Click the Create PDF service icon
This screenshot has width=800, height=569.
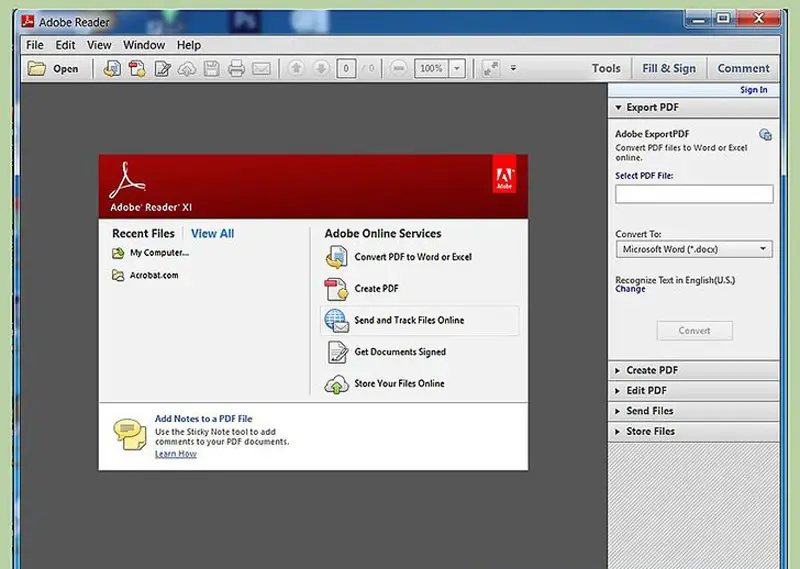click(x=336, y=289)
